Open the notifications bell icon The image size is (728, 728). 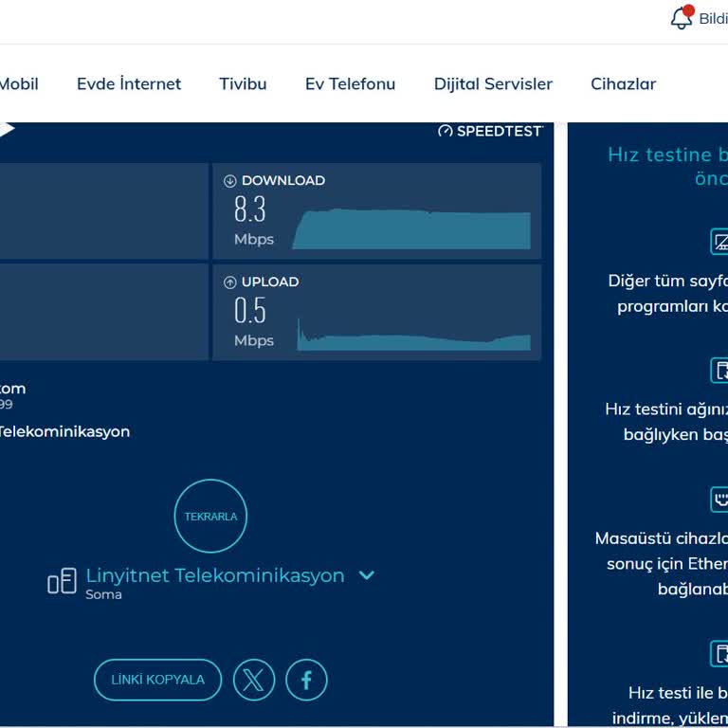682,18
